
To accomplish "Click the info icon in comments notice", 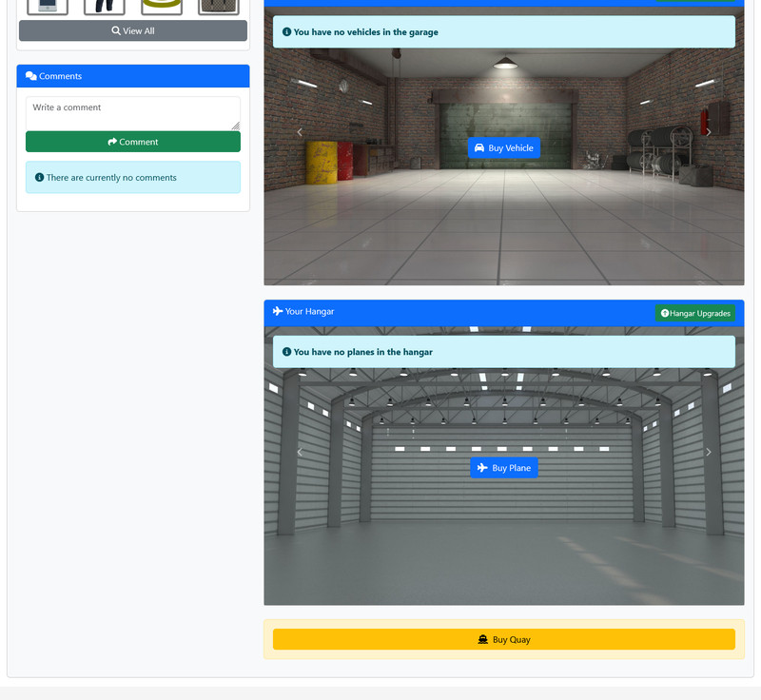I will pos(39,178).
